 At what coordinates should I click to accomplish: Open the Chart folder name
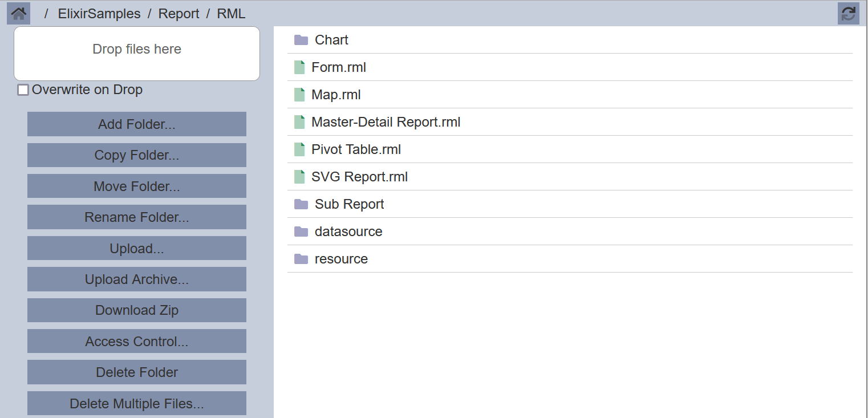pyautogui.click(x=331, y=40)
